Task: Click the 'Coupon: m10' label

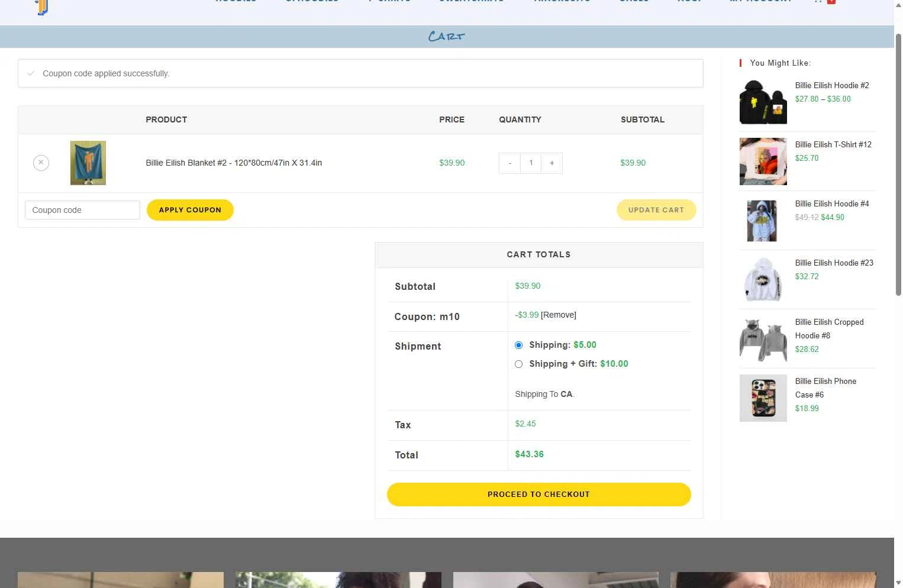Action: click(427, 316)
